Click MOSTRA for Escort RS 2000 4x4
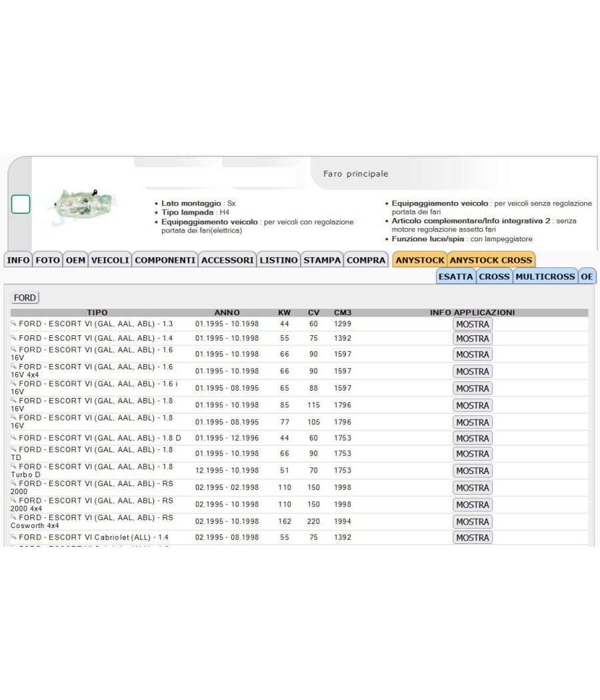This screenshot has width=600, height=700. pos(472,505)
